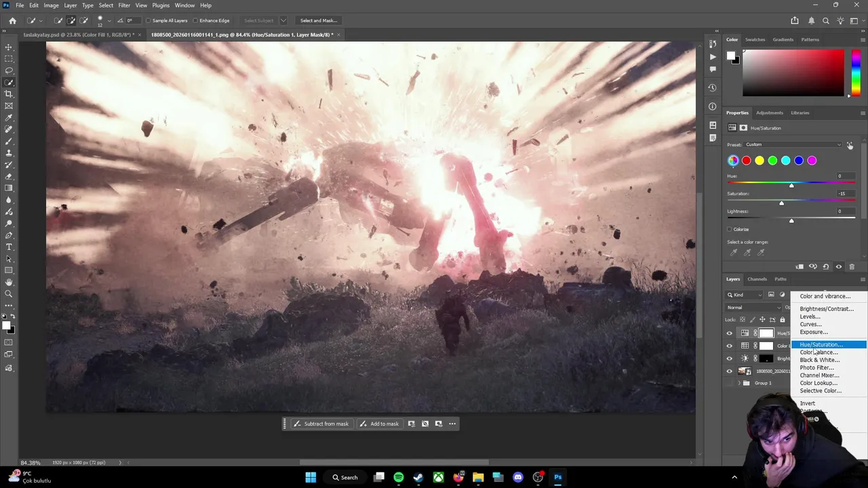Image resolution: width=868 pixels, height=488 pixels.
Task: Click the Select and Mask... button
Action: [319, 20]
